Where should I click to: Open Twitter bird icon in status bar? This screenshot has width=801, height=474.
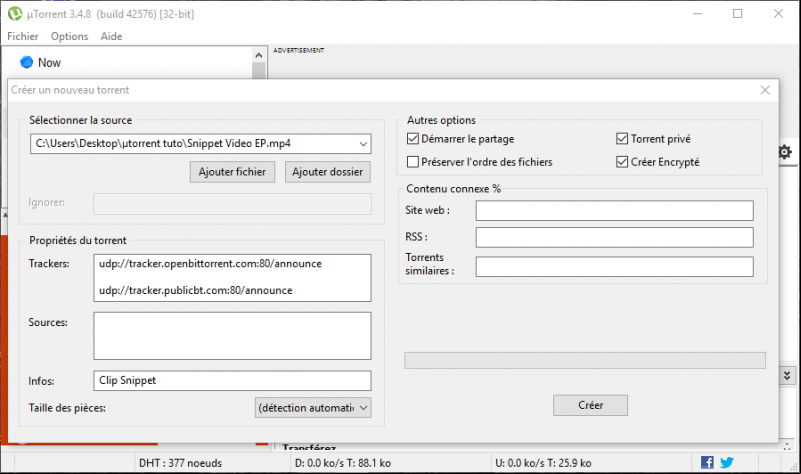pyautogui.click(x=727, y=462)
